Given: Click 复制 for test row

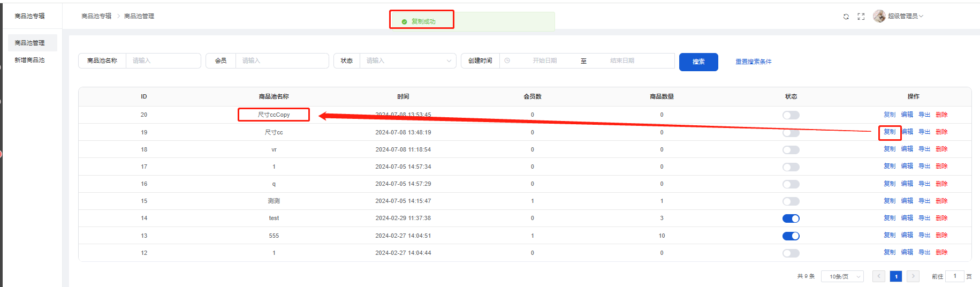Looking at the screenshot, I should pos(890,218).
